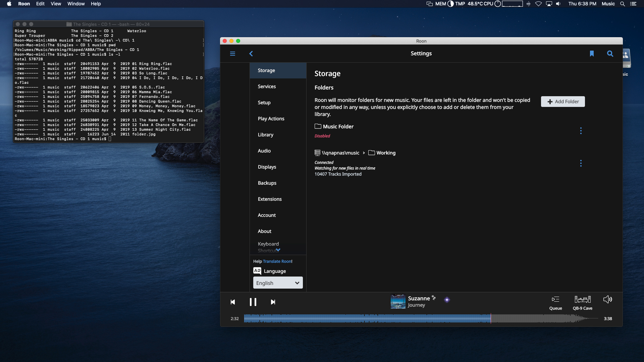The height and width of the screenshot is (362, 644).
Task: Select the Services settings tab
Action: [278, 86]
